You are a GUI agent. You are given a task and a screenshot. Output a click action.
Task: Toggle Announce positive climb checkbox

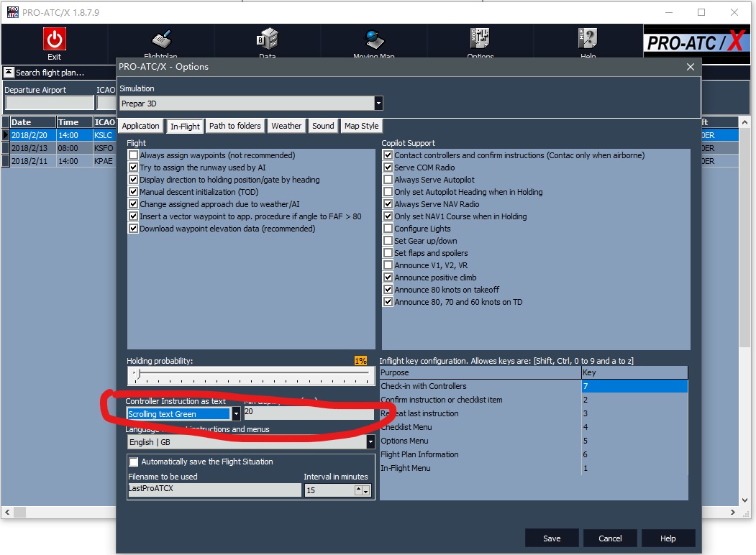tap(388, 277)
